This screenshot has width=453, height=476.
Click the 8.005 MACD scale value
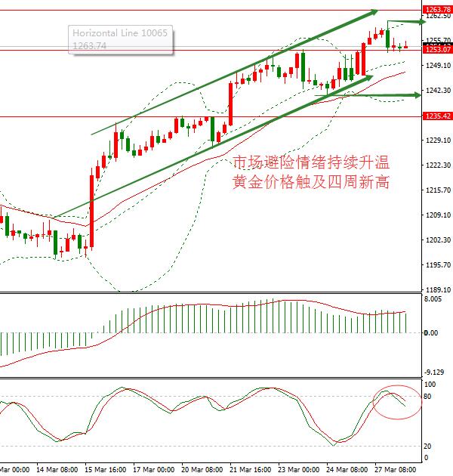433,299
